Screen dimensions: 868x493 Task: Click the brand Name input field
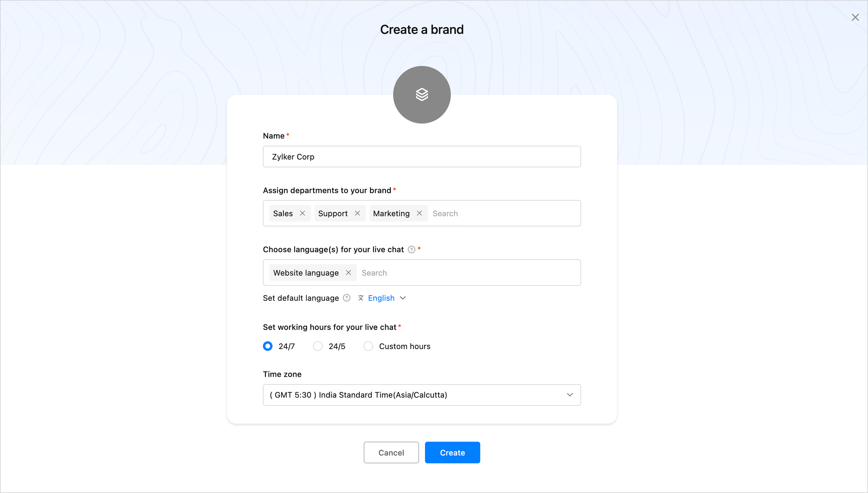click(x=421, y=157)
